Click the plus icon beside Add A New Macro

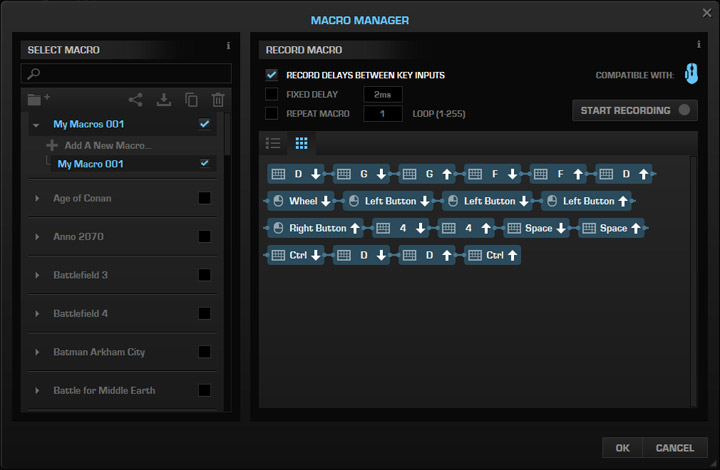pos(52,145)
